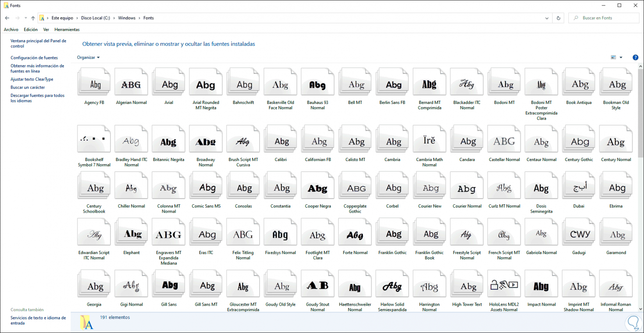Viewport: 644px width, 333px height.
Task: Go up one folder level
Action: [33, 18]
